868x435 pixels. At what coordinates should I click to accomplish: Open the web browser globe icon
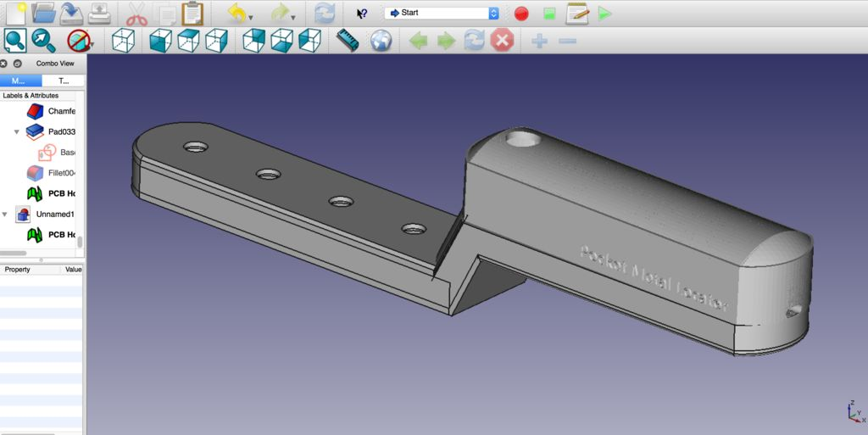pos(381,40)
